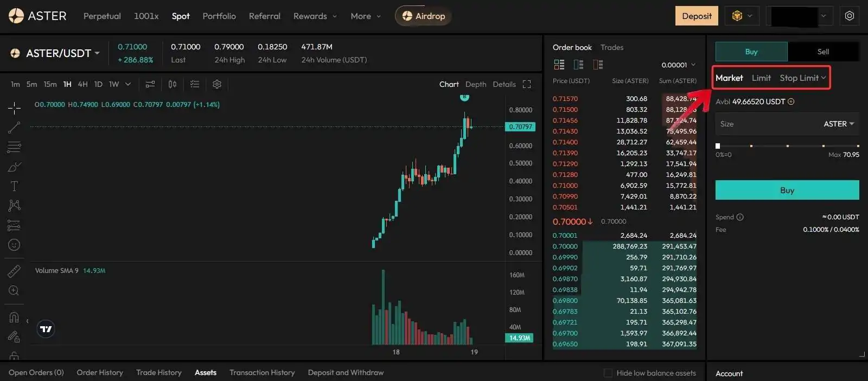This screenshot has width=868, height=381.
Task: Open the Spend info tooltip icon
Action: tap(740, 217)
